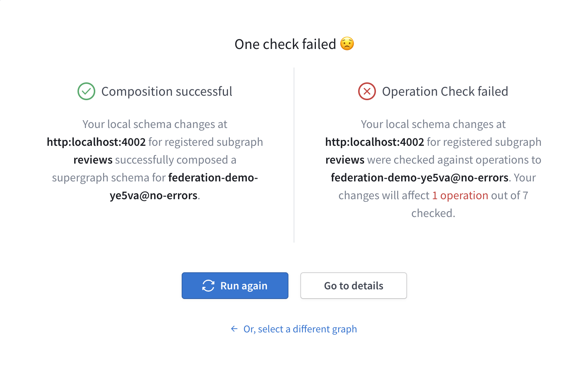Select the reviews subgraph name on the left

pyautogui.click(x=93, y=160)
